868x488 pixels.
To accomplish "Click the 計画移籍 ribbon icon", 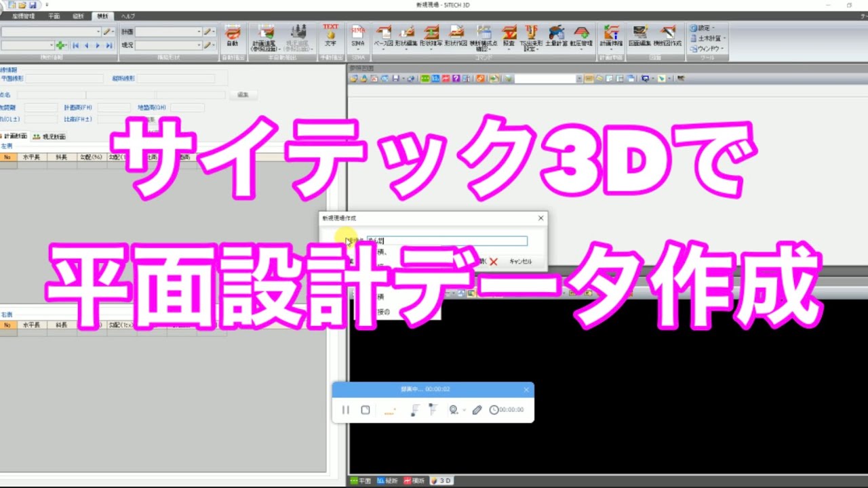I will pyautogui.click(x=610, y=37).
